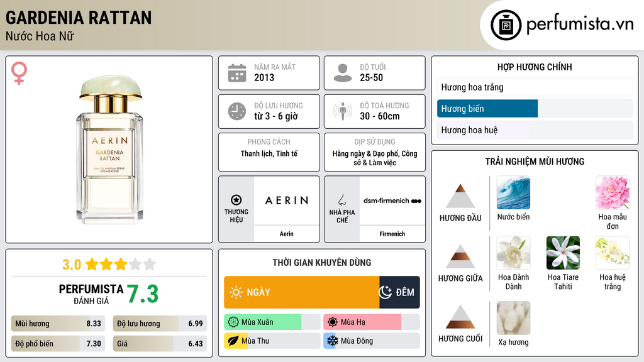The image size is (644, 362).
Task: Open the Xạ hương note image
Action: click(x=513, y=318)
